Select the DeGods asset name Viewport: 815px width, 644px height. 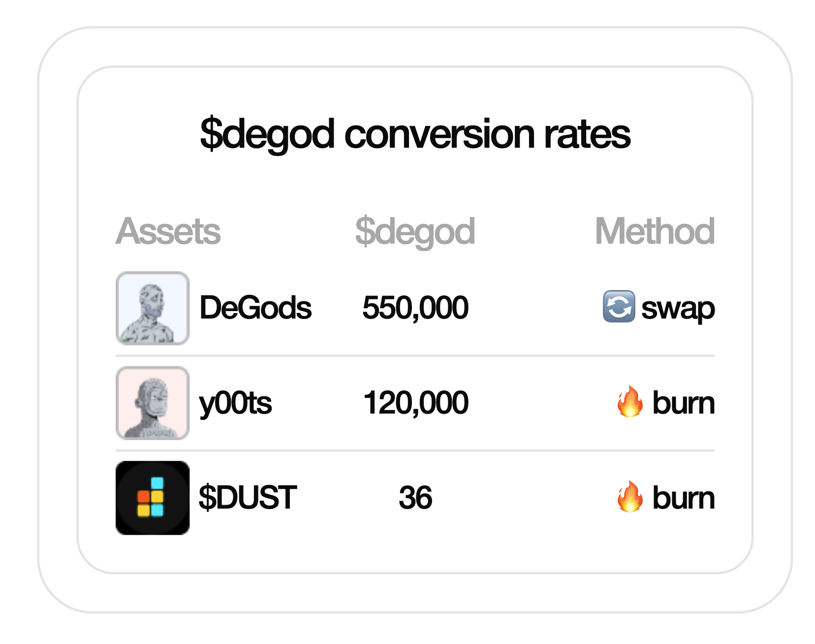pyautogui.click(x=255, y=308)
